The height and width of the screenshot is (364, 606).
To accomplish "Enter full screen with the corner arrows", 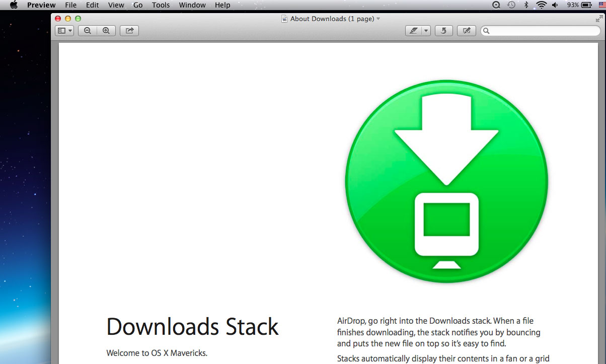I will coord(599,19).
